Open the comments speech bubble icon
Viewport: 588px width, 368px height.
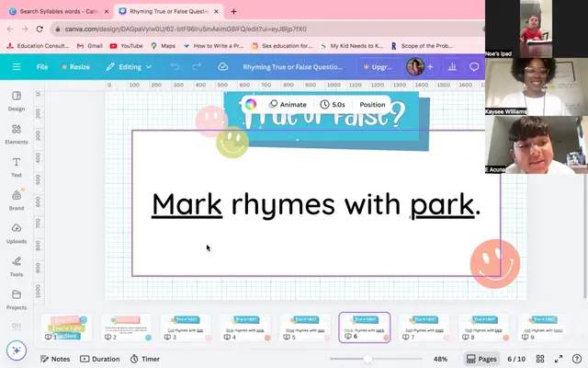pos(474,67)
